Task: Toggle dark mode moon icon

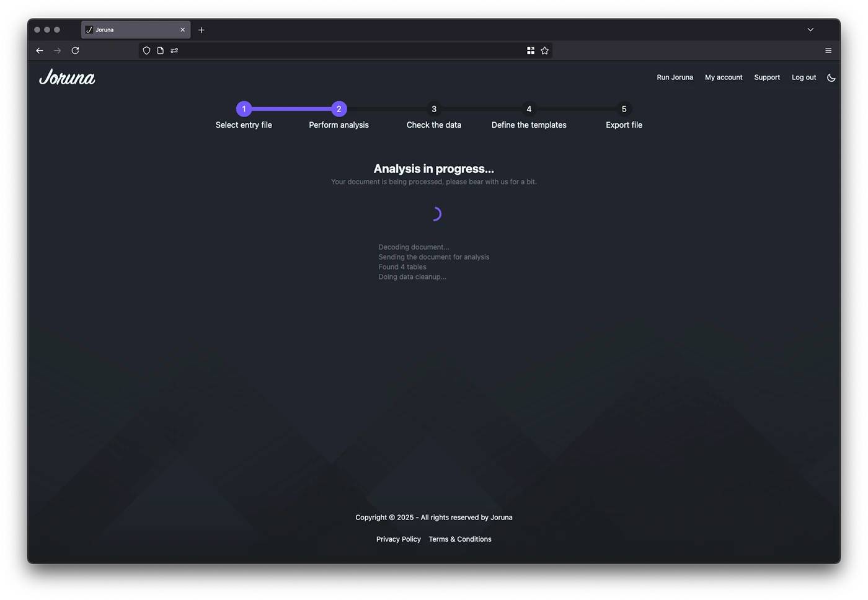Action: [831, 77]
